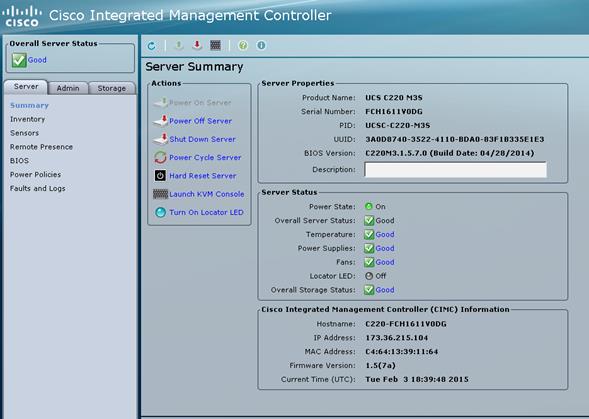Click the Fans status checkmark icon

pyautogui.click(x=369, y=262)
